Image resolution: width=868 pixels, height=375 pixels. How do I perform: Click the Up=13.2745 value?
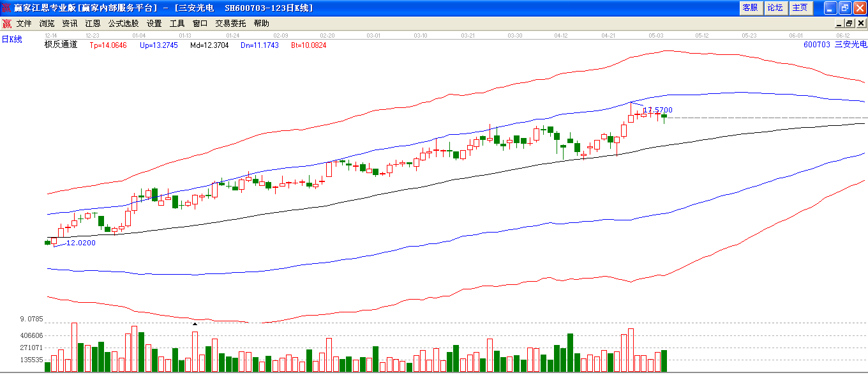click(x=158, y=45)
